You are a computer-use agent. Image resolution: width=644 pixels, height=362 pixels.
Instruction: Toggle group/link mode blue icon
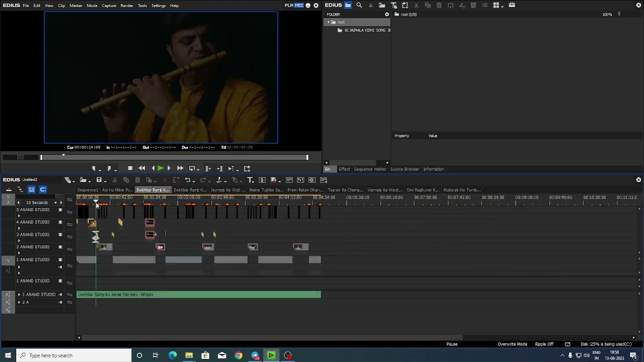tap(32, 190)
